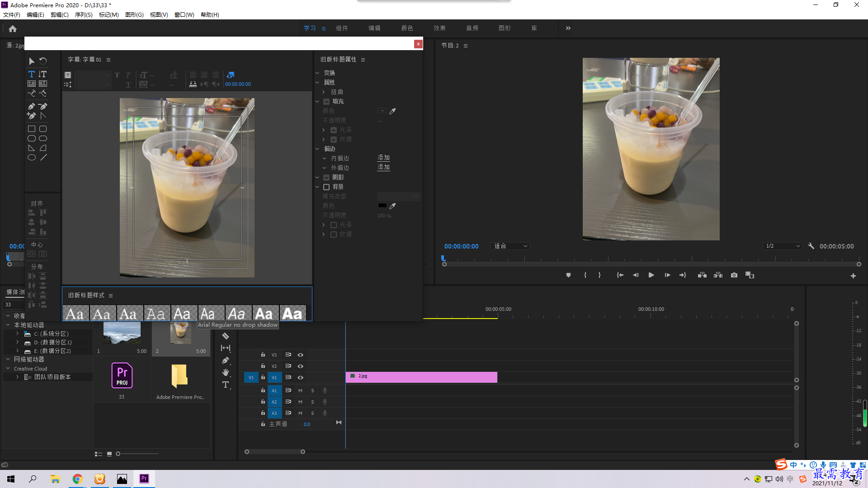Image resolution: width=868 pixels, height=488 pixels.
Task: Select the Ellipse shape tool
Action: 32,158
